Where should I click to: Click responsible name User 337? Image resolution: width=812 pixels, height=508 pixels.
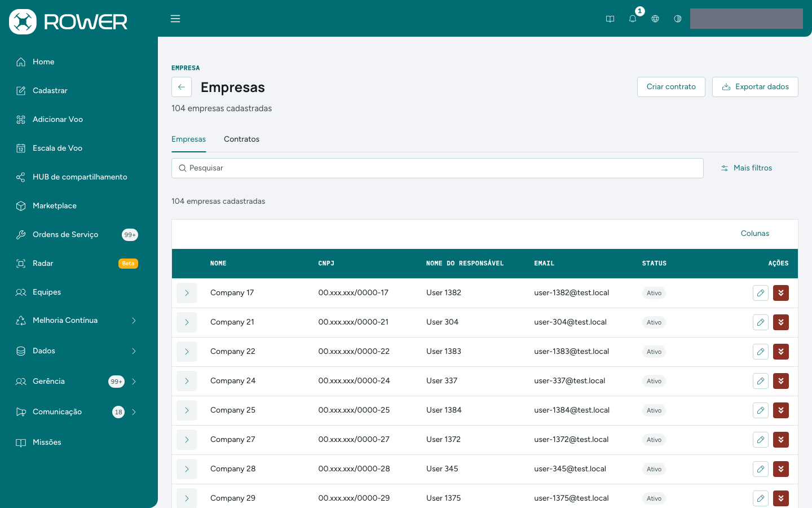[x=442, y=381]
